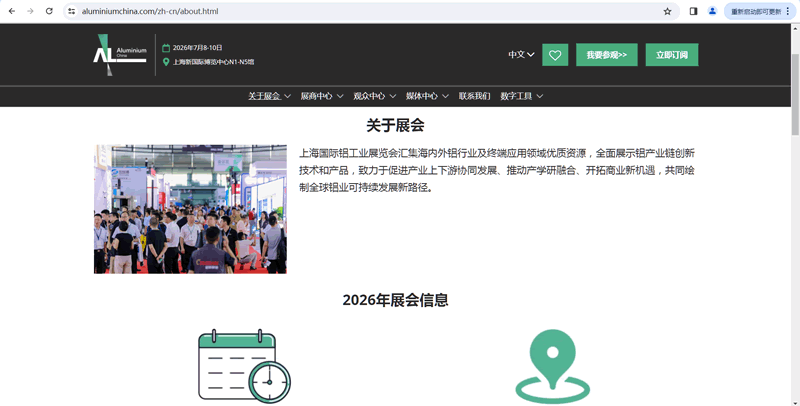
Task: Expand the 中文 language dropdown
Action: [521, 55]
